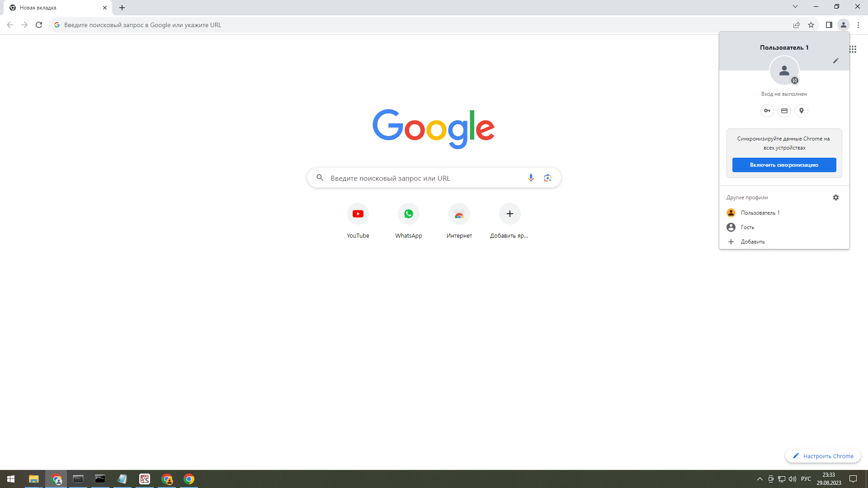The width and height of the screenshot is (868, 488).
Task: Show hidden system tray icons chevron
Action: [x=759, y=479]
